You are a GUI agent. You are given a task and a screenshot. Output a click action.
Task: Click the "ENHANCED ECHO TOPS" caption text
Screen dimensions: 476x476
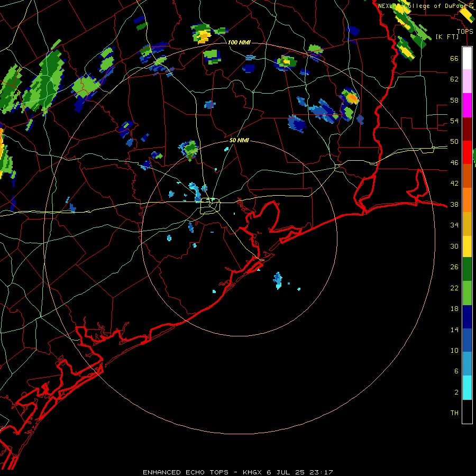coord(186,472)
